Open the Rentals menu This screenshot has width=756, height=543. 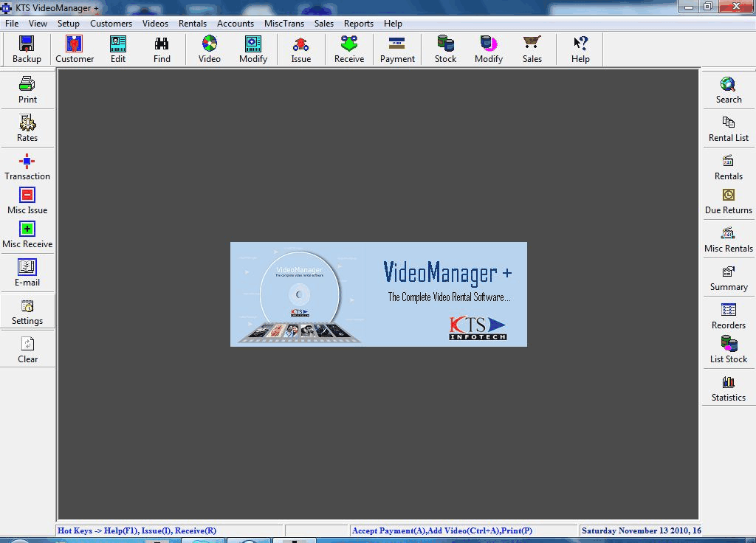click(193, 23)
